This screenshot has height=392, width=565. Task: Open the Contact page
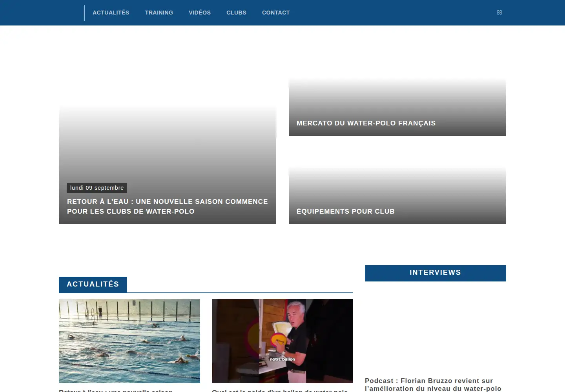[276, 13]
